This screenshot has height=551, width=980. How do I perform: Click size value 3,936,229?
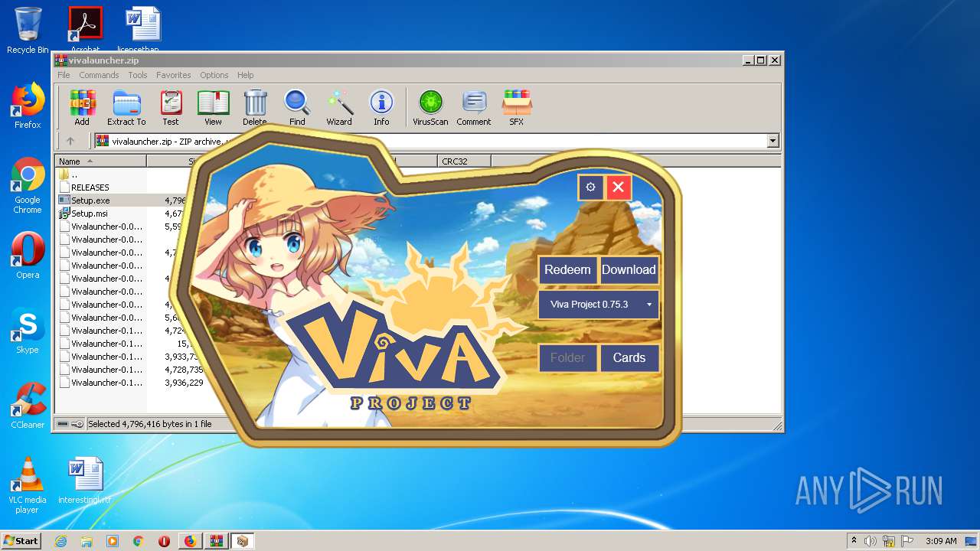click(x=184, y=383)
